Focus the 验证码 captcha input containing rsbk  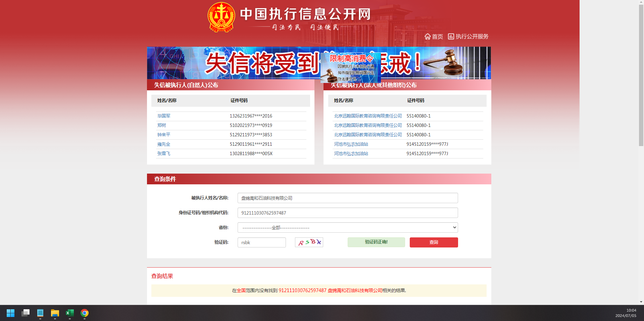tap(262, 242)
